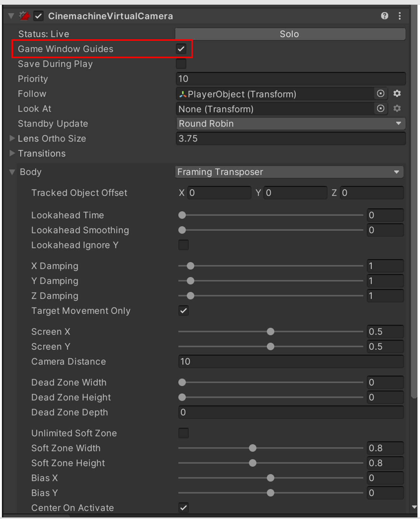Click Tracked Object Offset X field
Viewport: 420px width, 519px height.
click(219, 193)
